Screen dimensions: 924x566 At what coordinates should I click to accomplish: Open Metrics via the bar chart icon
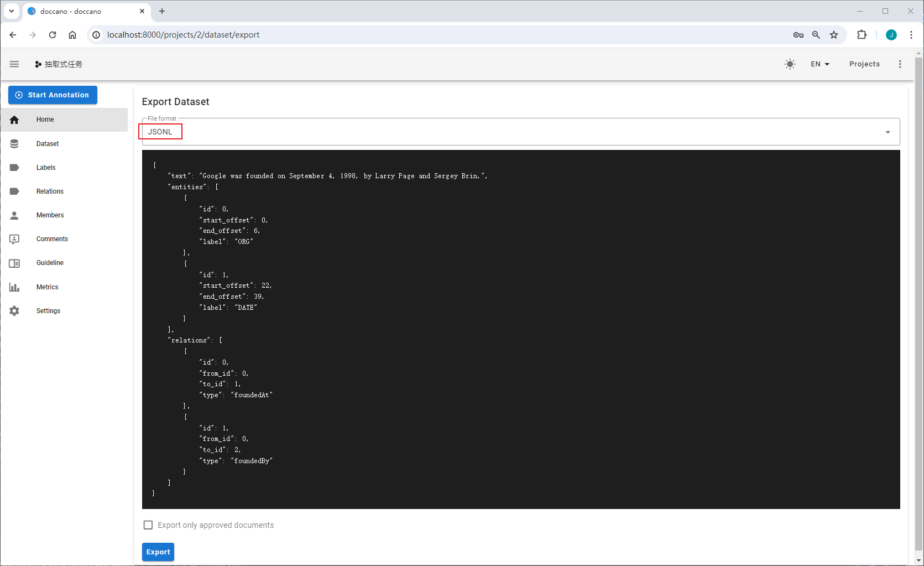(x=14, y=287)
